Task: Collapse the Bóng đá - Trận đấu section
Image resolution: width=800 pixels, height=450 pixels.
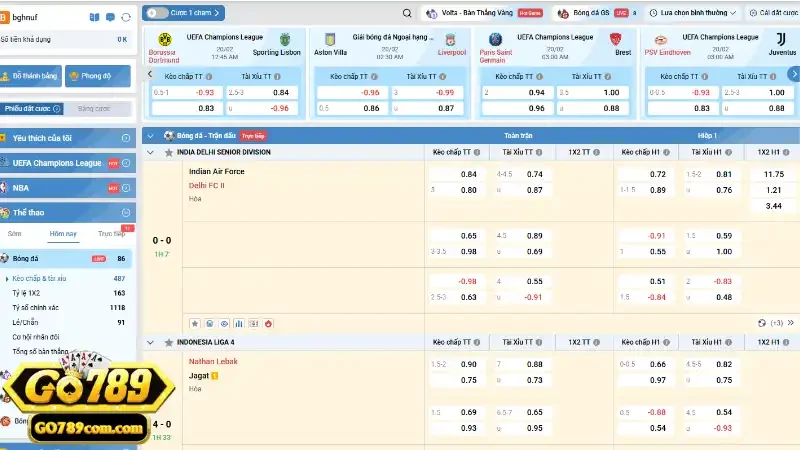Action: click(x=152, y=135)
